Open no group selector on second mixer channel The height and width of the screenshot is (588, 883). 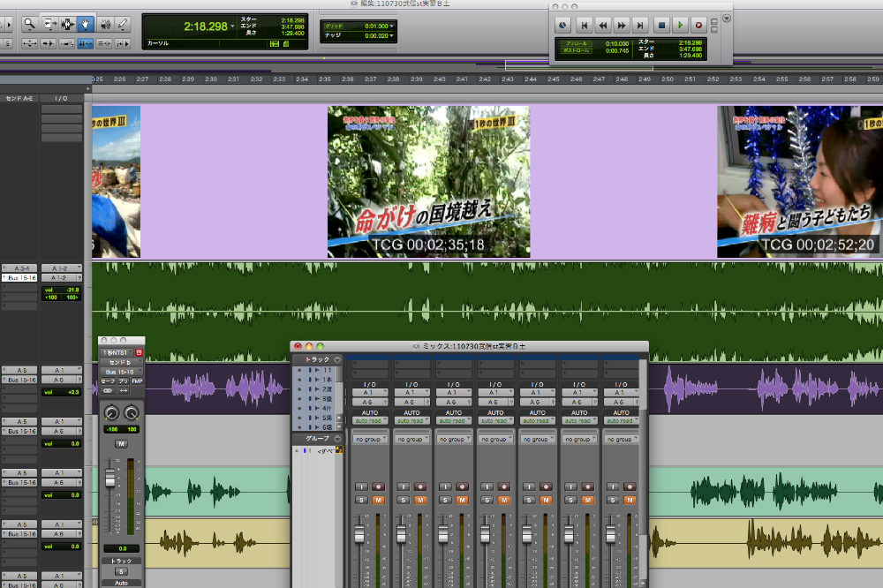[411, 439]
